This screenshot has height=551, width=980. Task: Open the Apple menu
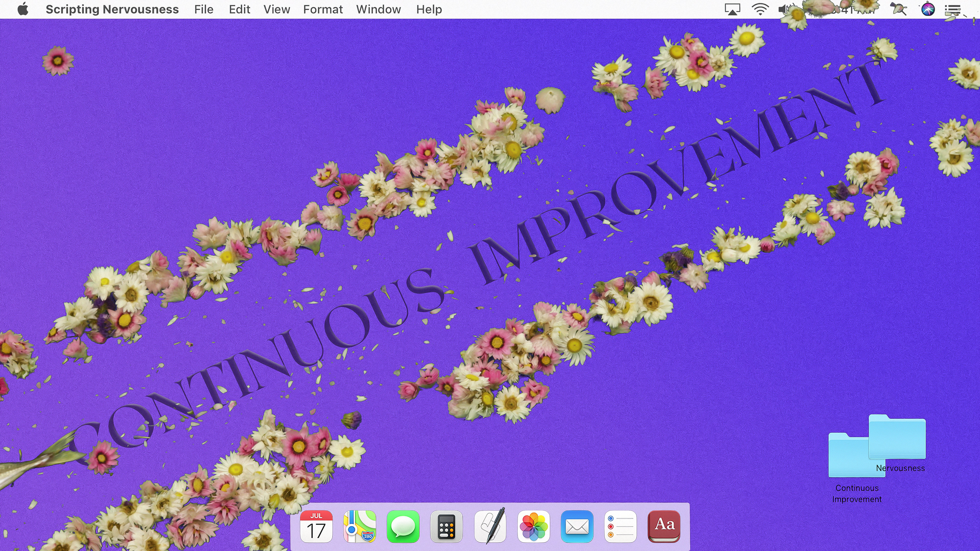coord(23,9)
